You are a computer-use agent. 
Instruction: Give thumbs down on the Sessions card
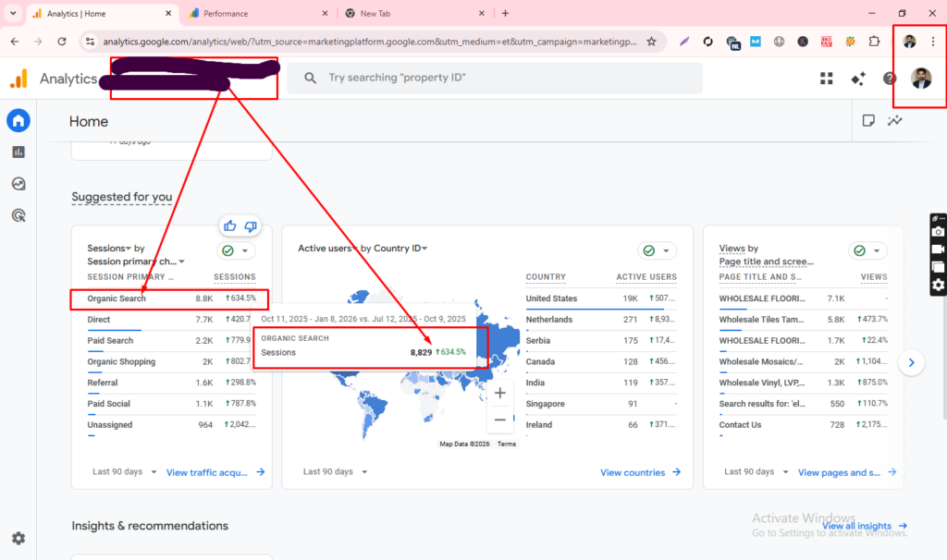click(250, 225)
